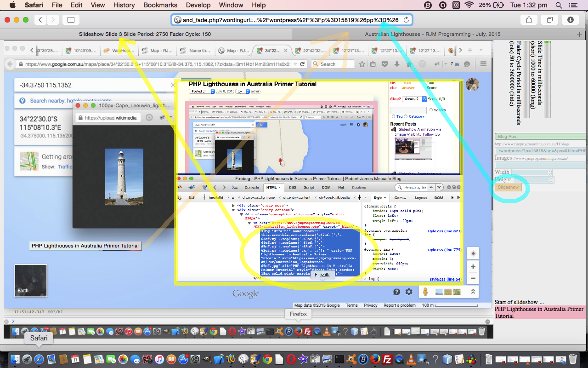Viewport: 588px width, 368px height.
Task: Reload the page from the address bar
Action: (406, 20)
